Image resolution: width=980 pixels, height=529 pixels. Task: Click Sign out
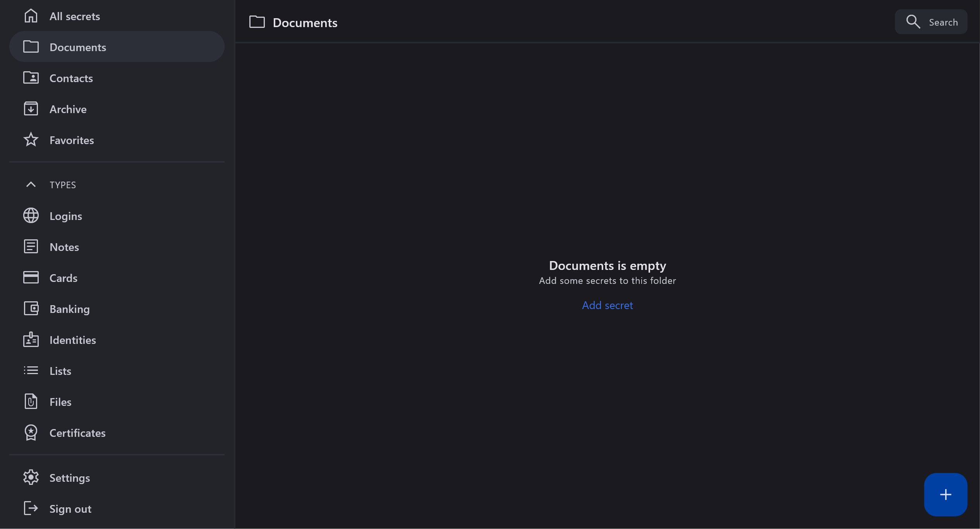click(70, 509)
